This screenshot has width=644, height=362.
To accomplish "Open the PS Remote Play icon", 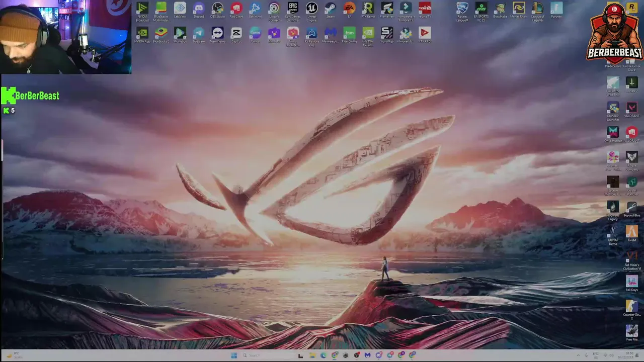I will [311, 36].
